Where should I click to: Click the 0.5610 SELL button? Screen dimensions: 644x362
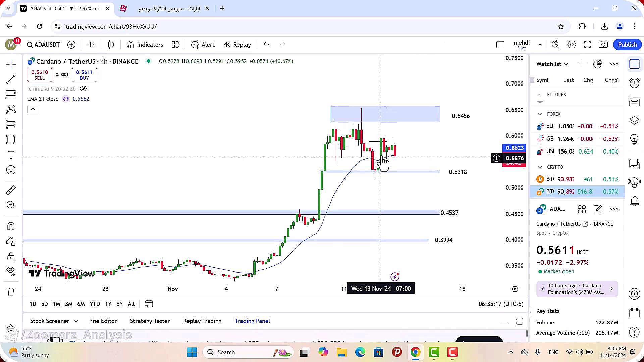40,75
